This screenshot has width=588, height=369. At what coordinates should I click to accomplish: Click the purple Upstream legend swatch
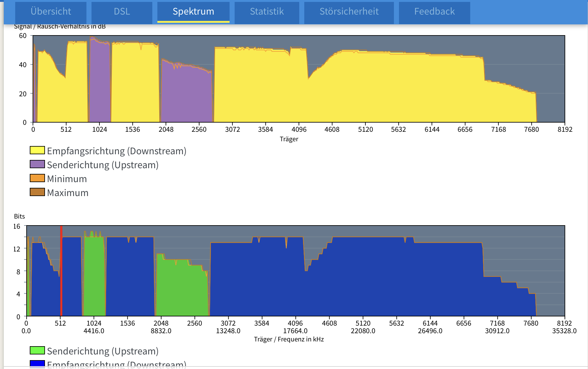click(37, 164)
